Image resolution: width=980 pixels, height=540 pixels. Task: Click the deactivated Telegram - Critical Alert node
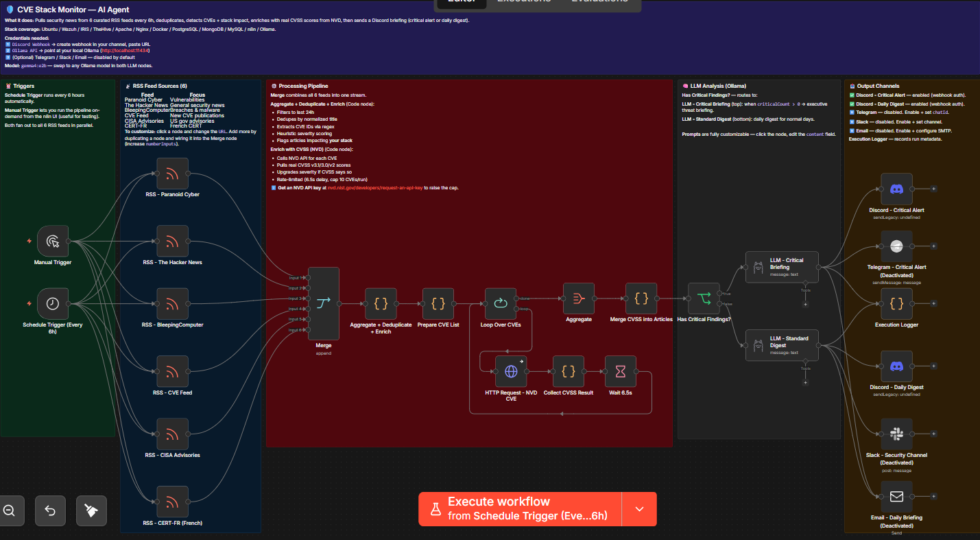point(896,246)
